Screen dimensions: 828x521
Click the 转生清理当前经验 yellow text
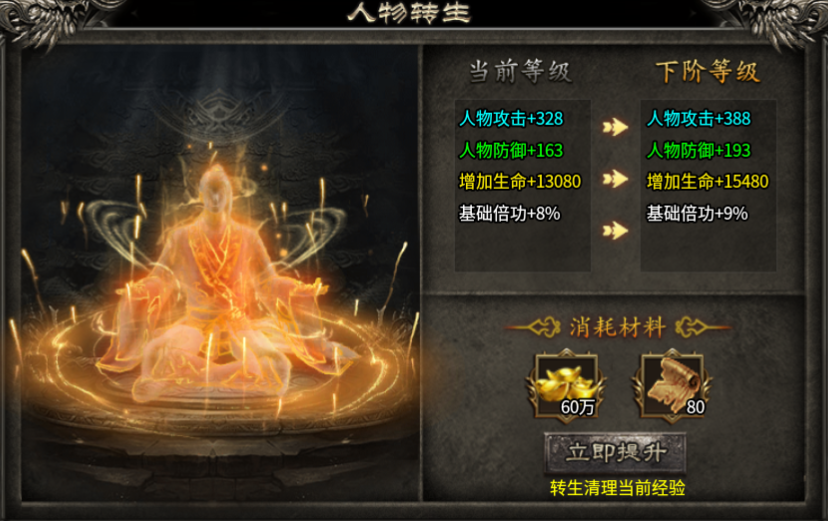pyautogui.click(x=617, y=488)
